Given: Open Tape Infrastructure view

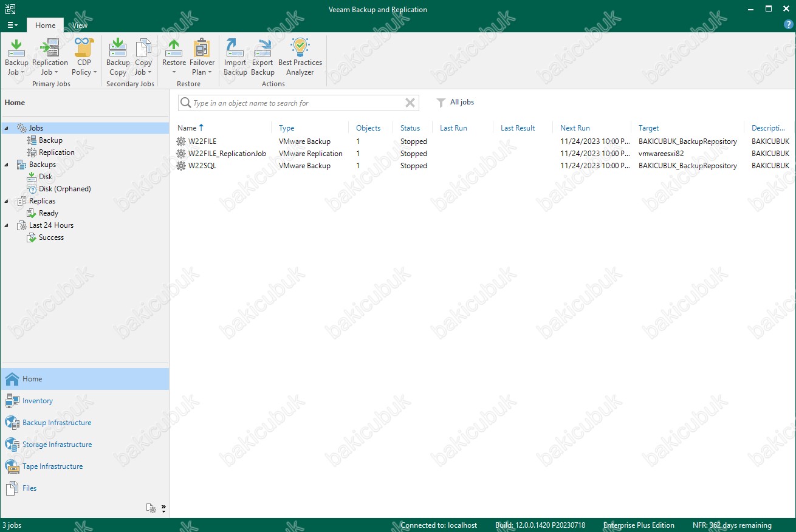Looking at the screenshot, I should [x=84, y=466].
